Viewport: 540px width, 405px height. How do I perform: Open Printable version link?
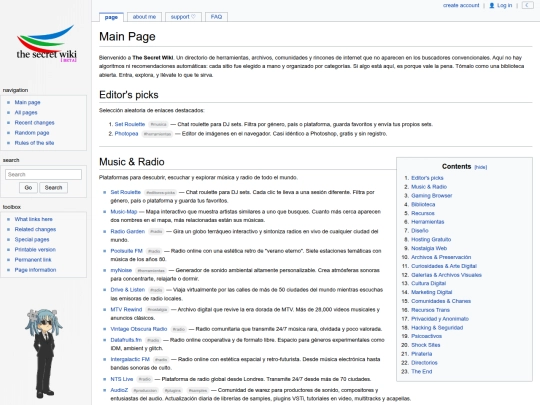(35, 249)
